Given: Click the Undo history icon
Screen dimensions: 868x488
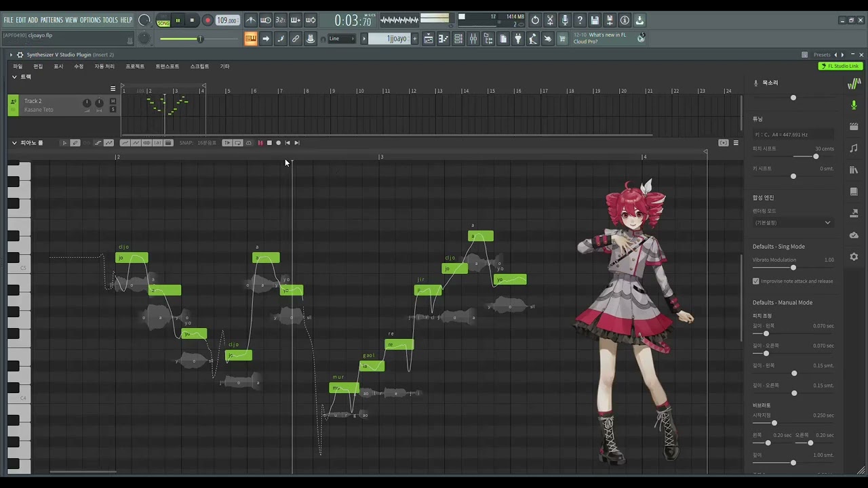Looking at the screenshot, I should (535, 20).
